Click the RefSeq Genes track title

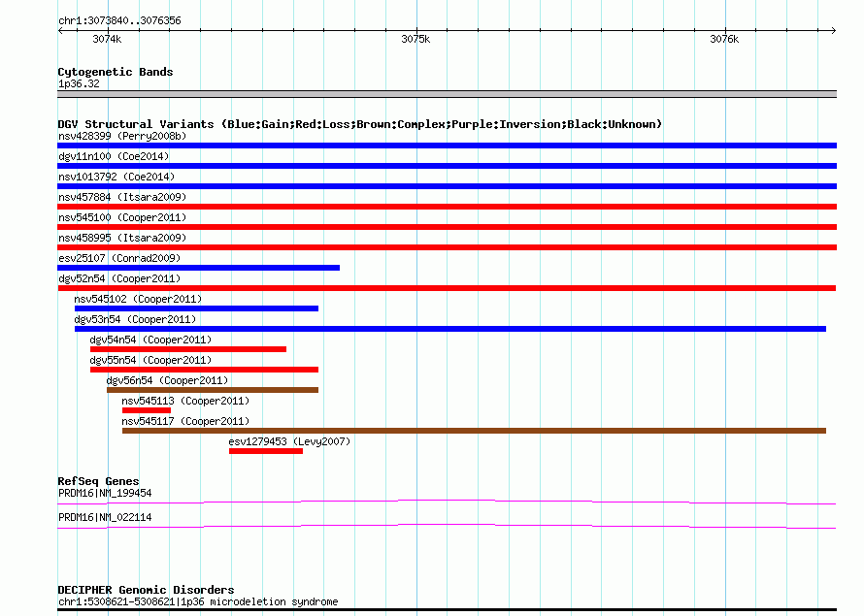point(98,481)
